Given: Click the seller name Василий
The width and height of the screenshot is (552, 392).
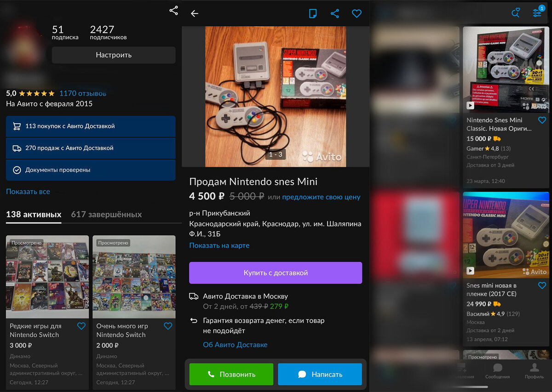Looking at the screenshot, I should (478, 314).
